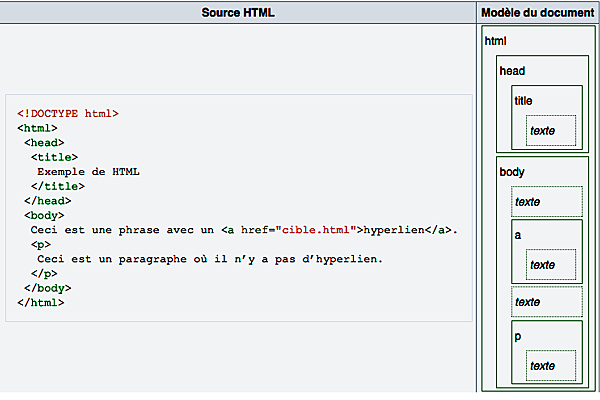Viewport: 600px width, 400px height.
Task: Click the "texte" box inside the p node
Action: (x=551, y=366)
